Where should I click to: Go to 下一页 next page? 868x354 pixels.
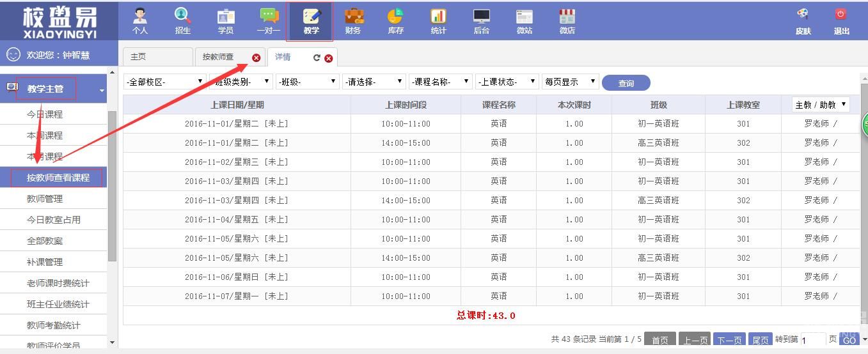(x=729, y=341)
